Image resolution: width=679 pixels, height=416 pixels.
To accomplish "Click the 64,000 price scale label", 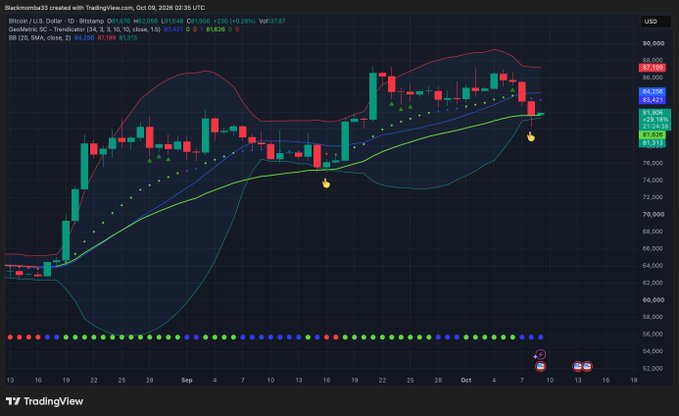I will 653,265.
